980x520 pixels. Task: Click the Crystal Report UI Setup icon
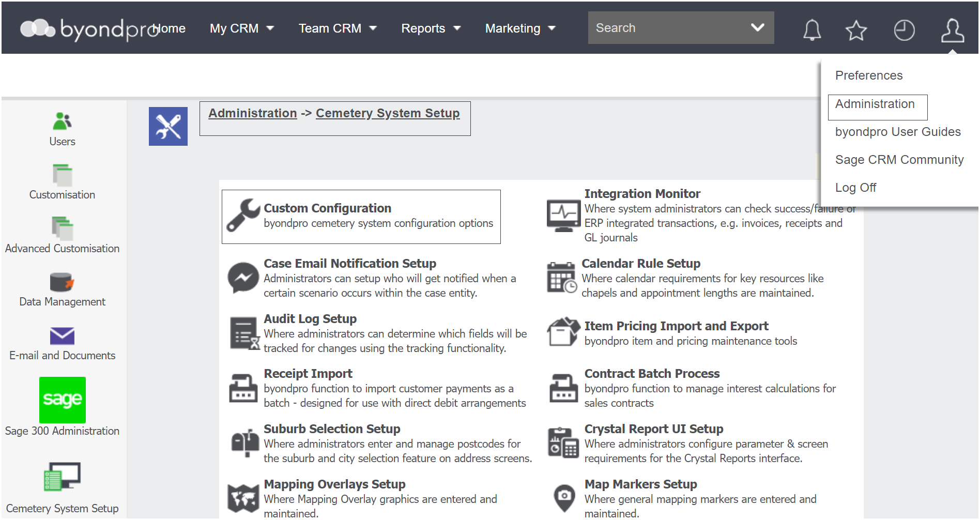pos(563,443)
